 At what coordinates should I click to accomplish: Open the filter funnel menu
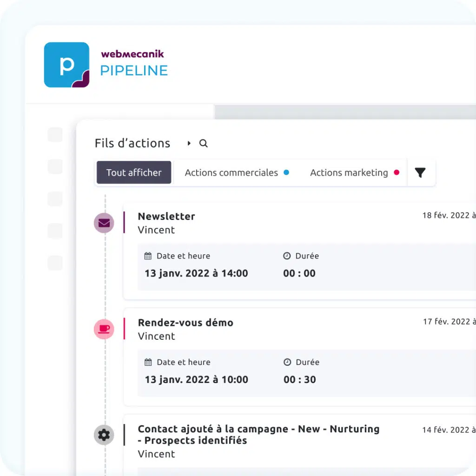[420, 173]
